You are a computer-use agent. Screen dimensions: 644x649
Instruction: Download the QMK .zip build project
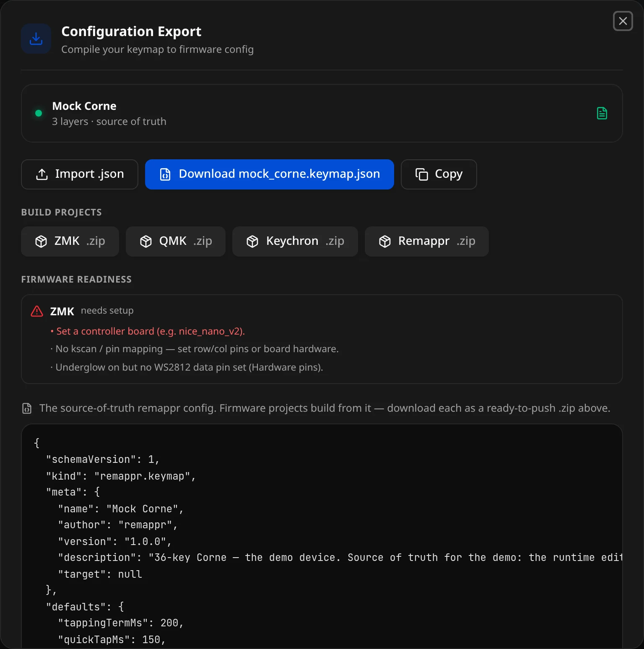[176, 241]
